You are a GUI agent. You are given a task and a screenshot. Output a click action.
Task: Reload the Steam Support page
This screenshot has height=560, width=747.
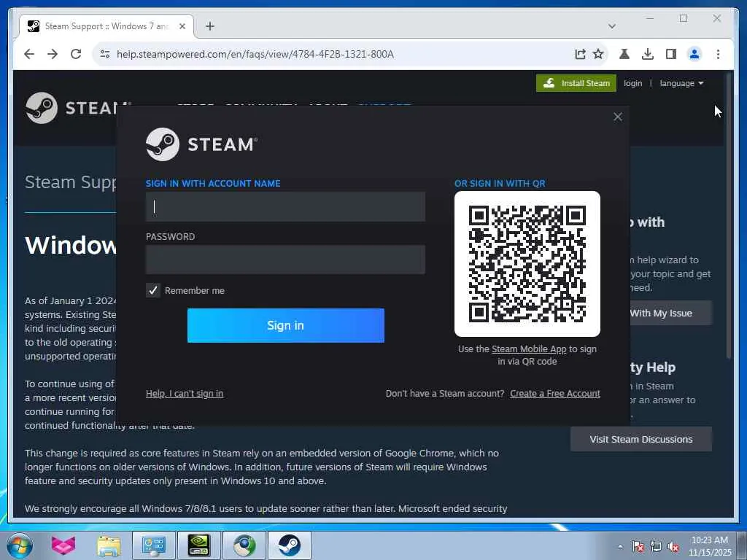click(76, 54)
